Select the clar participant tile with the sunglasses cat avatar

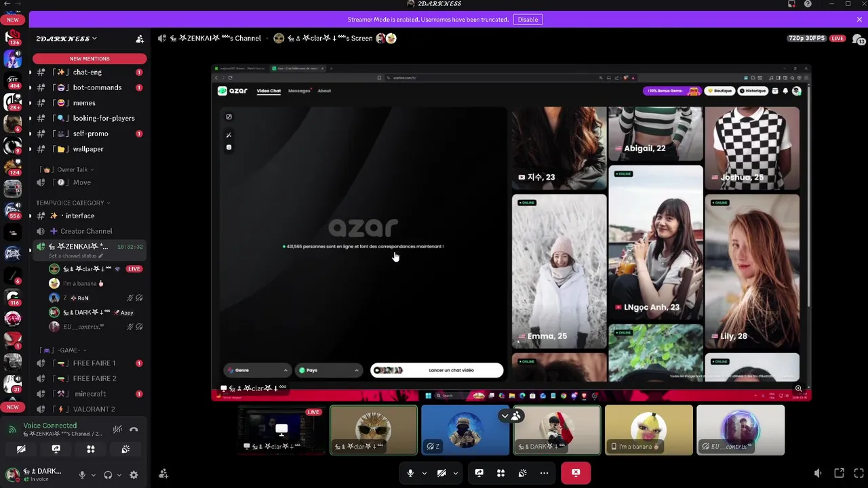374,430
